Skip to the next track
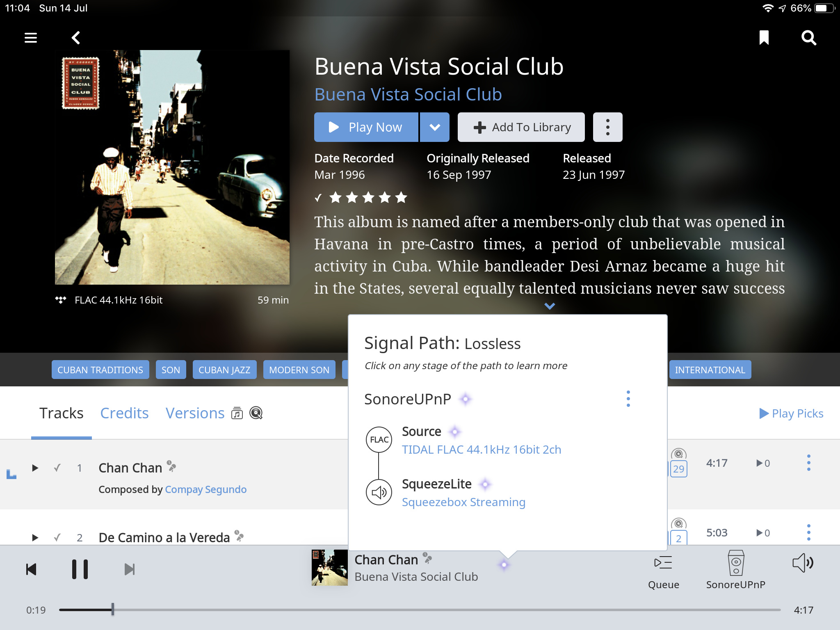Viewport: 840px width, 630px height. 130,569
